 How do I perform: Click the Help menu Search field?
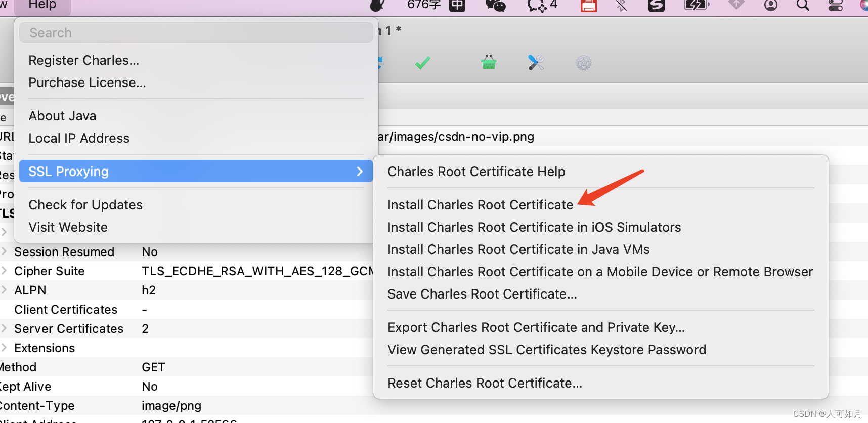pyautogui.click(x=196, y=33)
